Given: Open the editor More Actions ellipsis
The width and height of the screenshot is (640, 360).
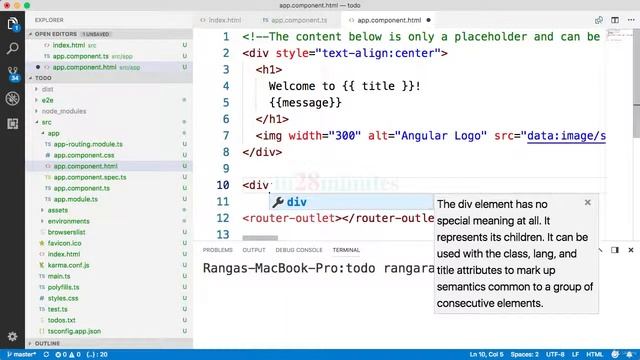Looking at the screenshot, I should 631,20.
